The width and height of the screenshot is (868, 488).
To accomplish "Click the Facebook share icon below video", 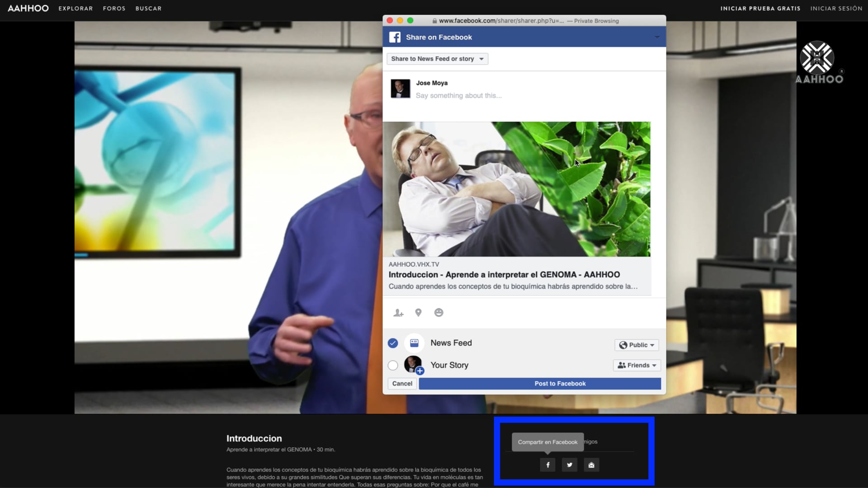I will pos(547,465).
